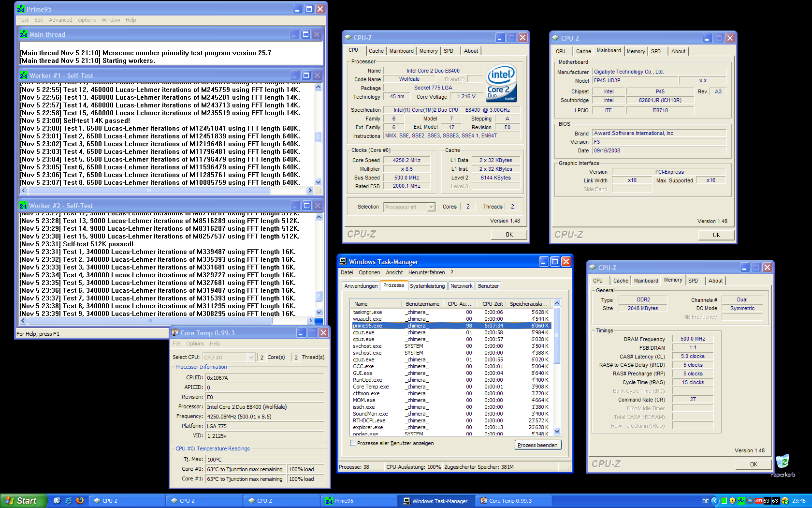The image size is (812, 508).
Task: Click the Main thread window icon
Action: (24, 34)
